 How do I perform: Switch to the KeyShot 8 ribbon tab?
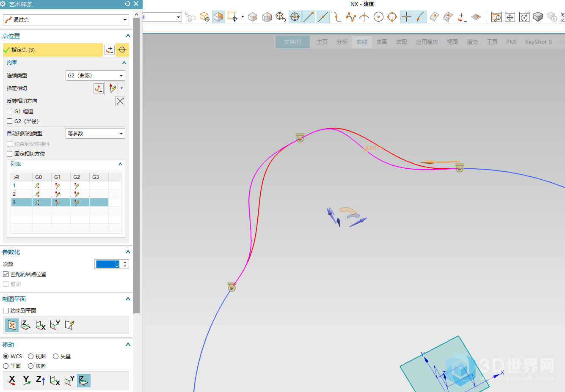pyautogui.click(x=538, y=42)
